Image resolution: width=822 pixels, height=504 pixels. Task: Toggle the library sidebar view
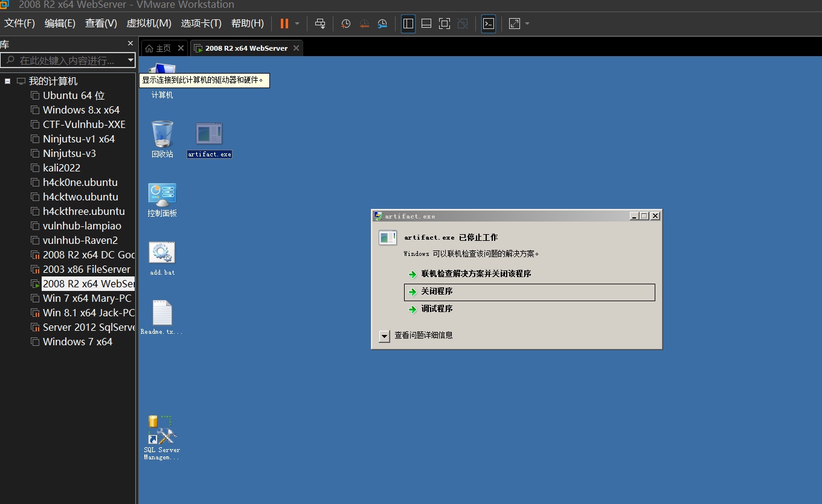tap(408, 24)
